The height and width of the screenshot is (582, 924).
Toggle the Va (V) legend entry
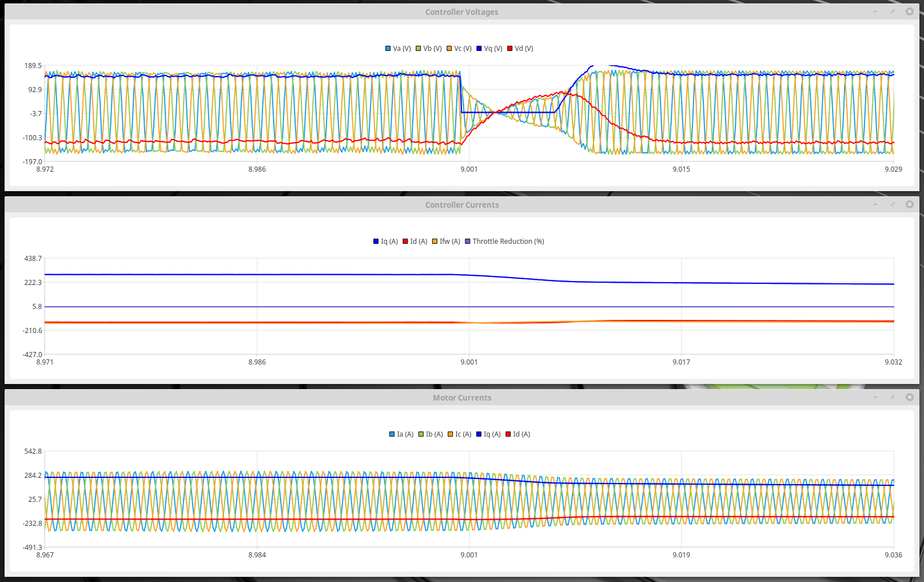(398, 49)
